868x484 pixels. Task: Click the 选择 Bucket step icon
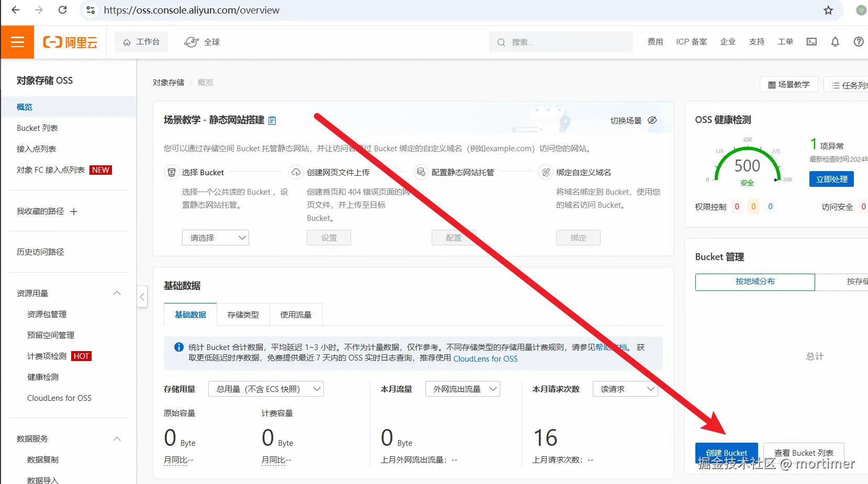pos(171,172)
